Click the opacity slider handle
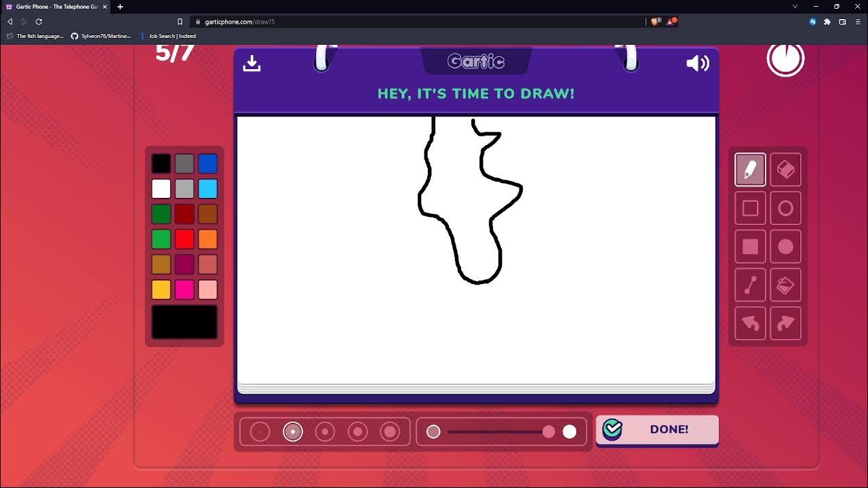 [x=549, y=432]
